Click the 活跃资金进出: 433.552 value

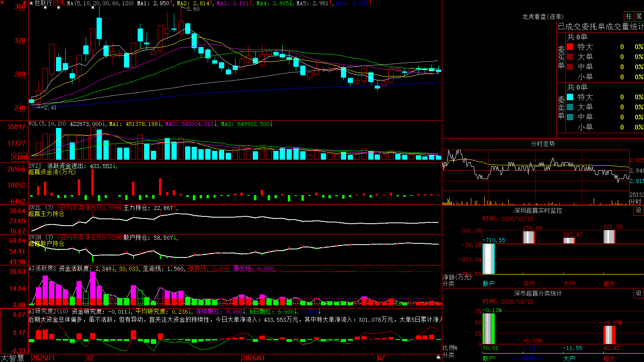coord(80,166)
